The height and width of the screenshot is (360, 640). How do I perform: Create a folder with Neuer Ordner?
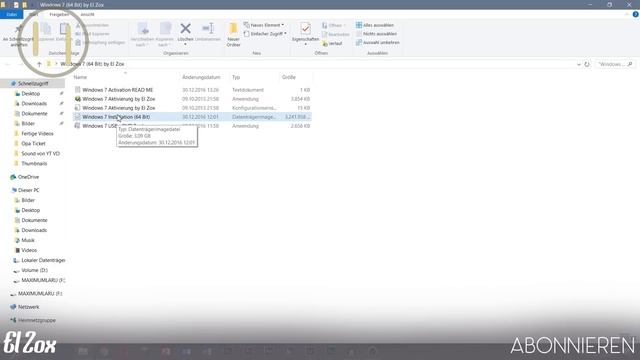coord(233,35)
